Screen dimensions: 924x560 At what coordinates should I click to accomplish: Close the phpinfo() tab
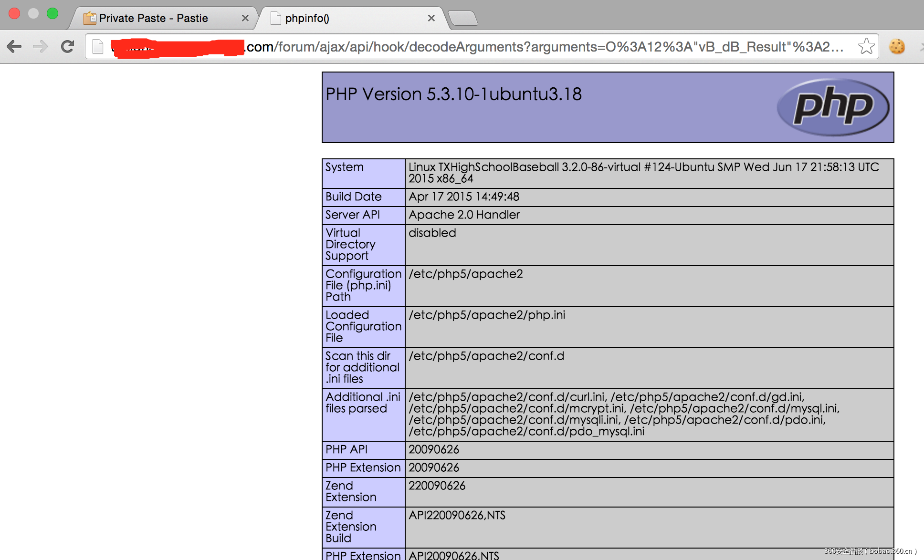(431, 18)
